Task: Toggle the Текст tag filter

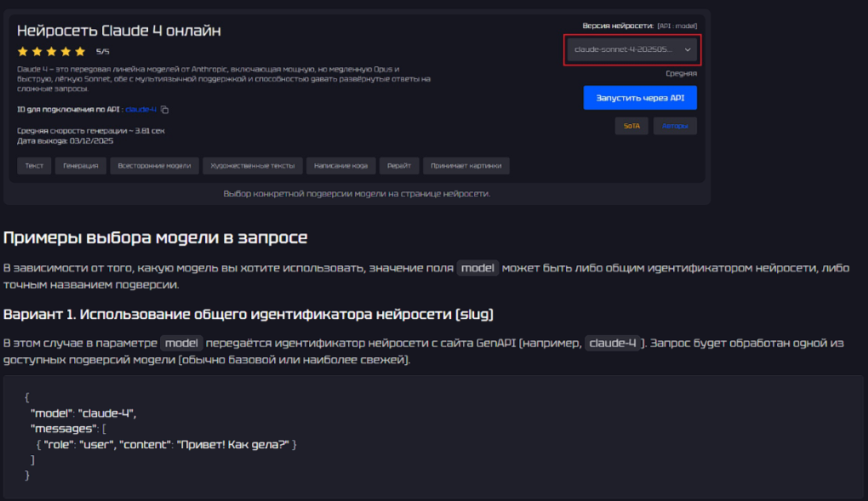Action: [33, 165]
